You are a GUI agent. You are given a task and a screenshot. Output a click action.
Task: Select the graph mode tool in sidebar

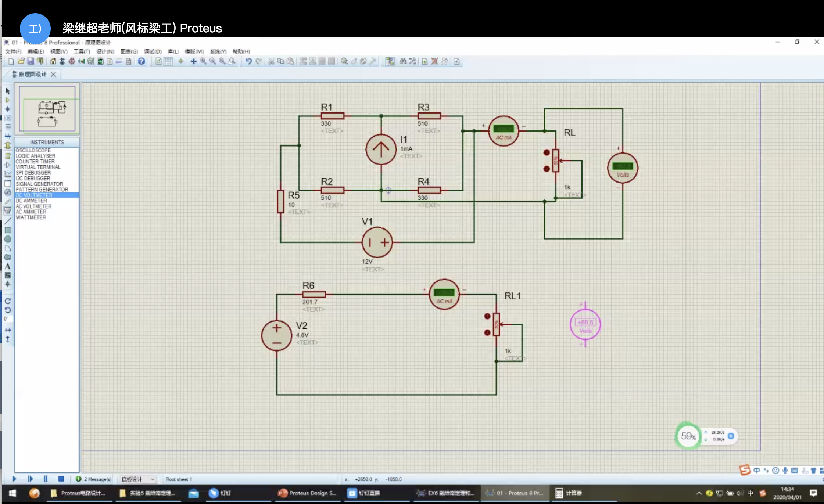point(8,174)
